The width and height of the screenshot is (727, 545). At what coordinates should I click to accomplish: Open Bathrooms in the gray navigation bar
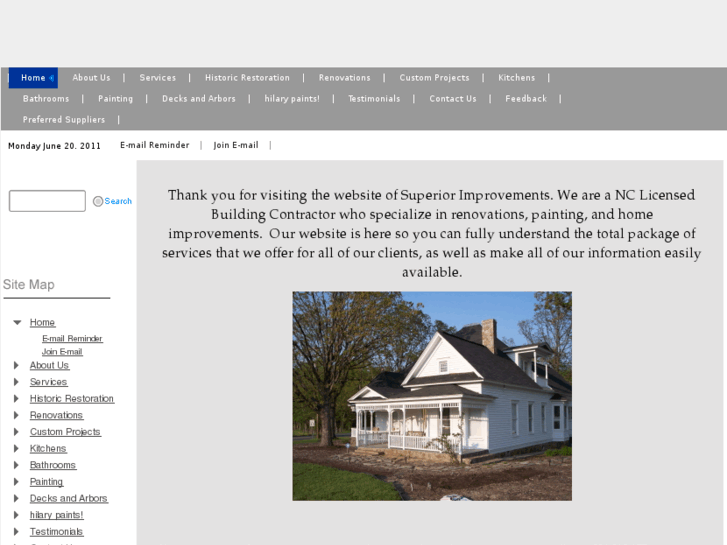click(x=46, y=99)
